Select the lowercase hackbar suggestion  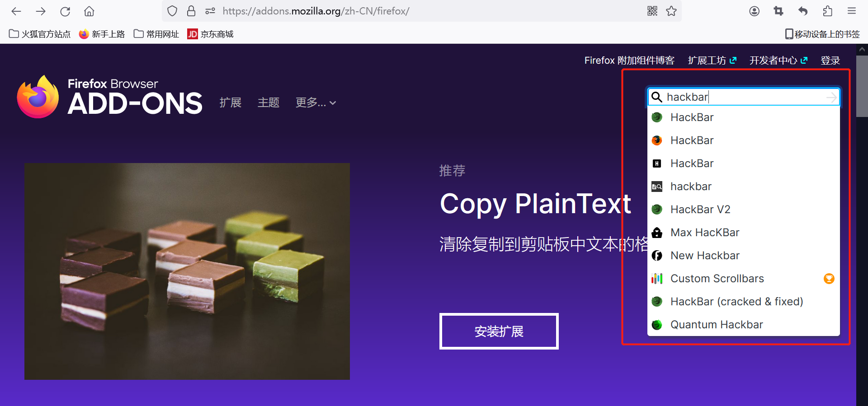tap(744, 187)
